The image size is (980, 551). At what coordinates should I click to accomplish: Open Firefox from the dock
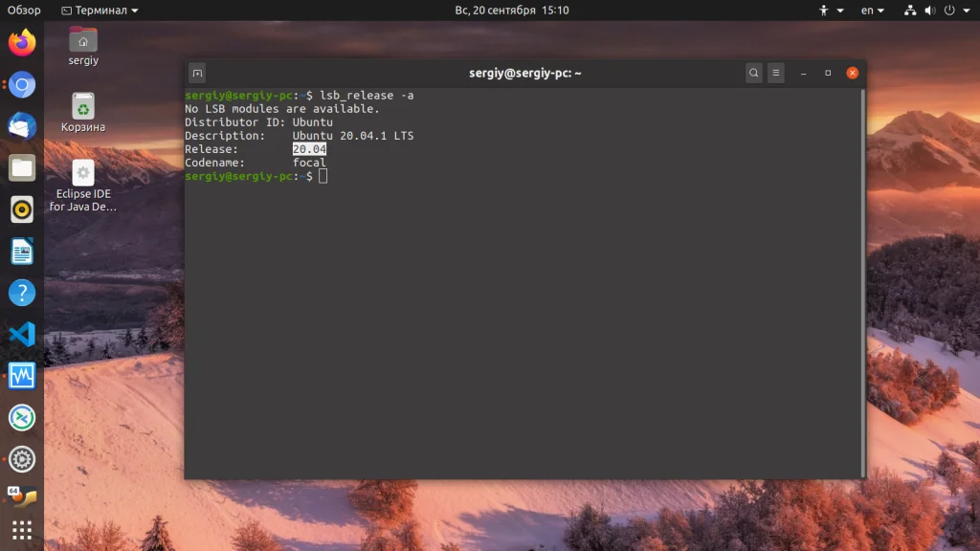pos(22,43)
